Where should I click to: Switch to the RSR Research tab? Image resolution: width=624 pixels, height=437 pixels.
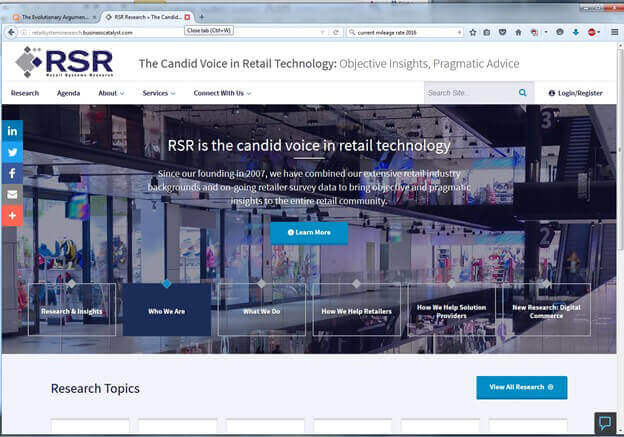point(145,17)
